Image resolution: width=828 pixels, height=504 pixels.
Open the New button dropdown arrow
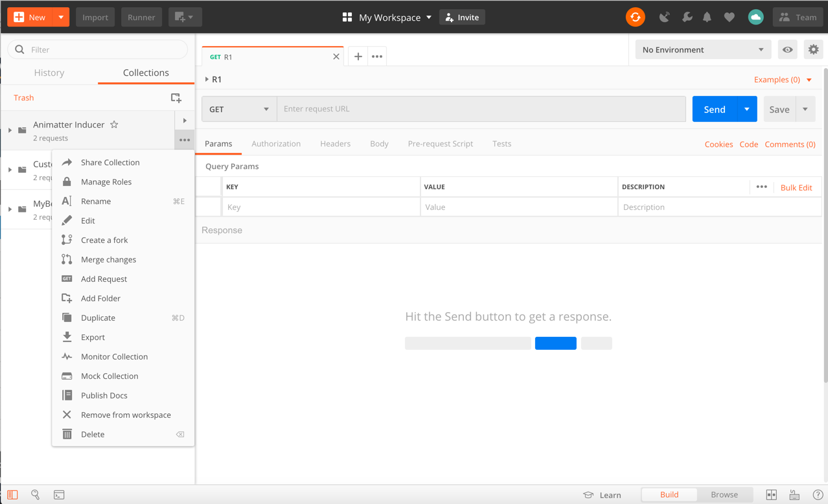[61, 17]
